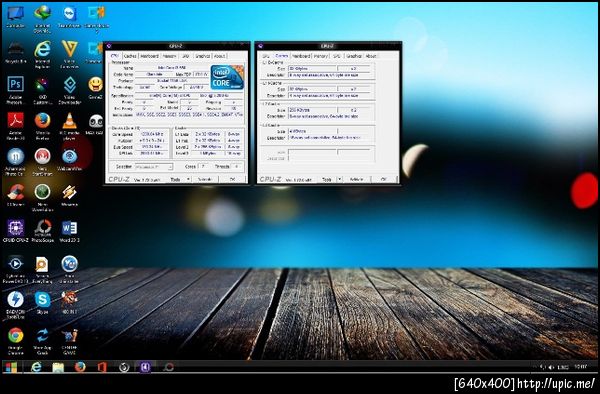Open the CPUID CPU-Z desktop shortcut
This screenshot has height=394, width=600.
(15, 231)
